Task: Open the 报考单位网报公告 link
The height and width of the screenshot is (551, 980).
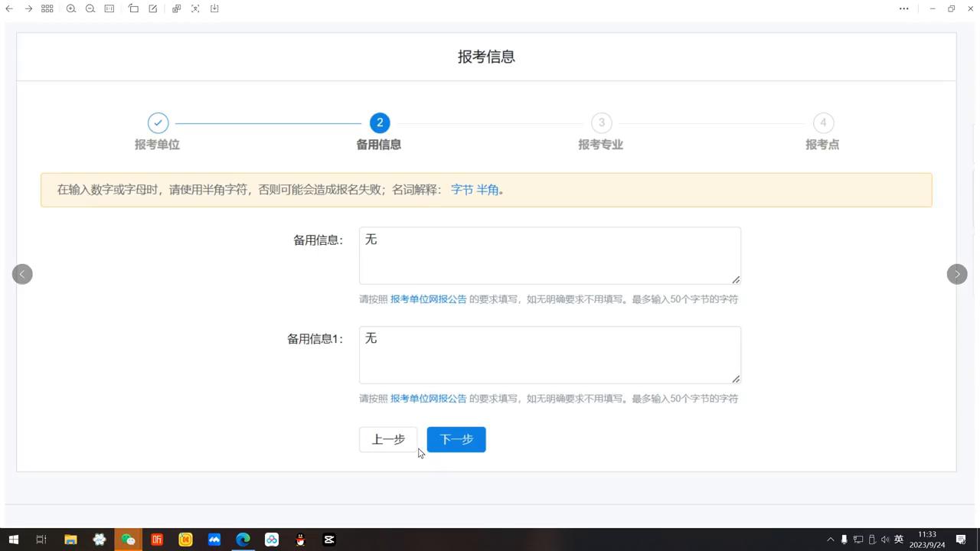Action: [x=427, y=299]
